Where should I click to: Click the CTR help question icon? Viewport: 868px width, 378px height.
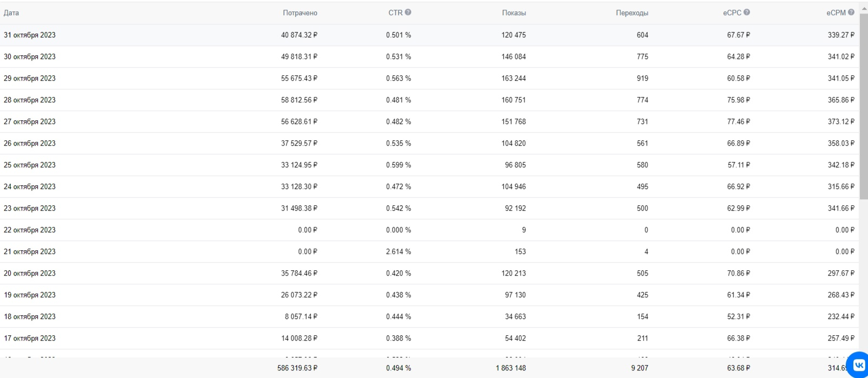(x=408, y=12)
